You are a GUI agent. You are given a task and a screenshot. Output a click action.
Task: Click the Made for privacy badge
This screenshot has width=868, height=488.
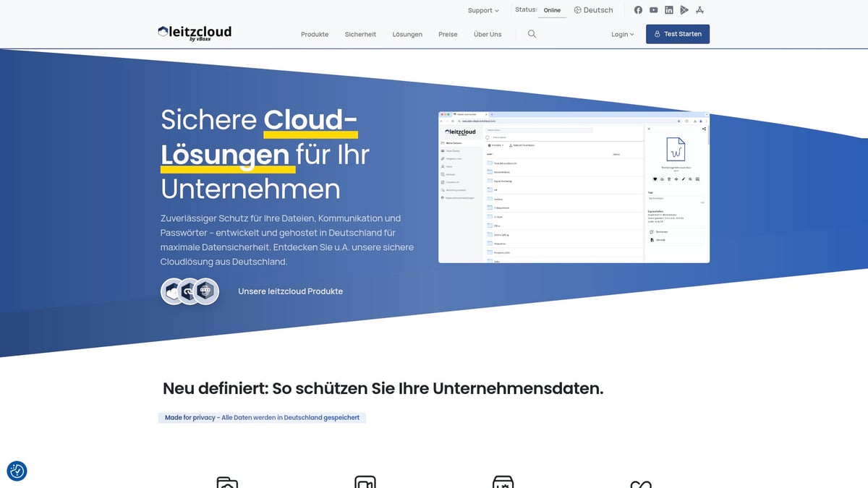point(262,417)
